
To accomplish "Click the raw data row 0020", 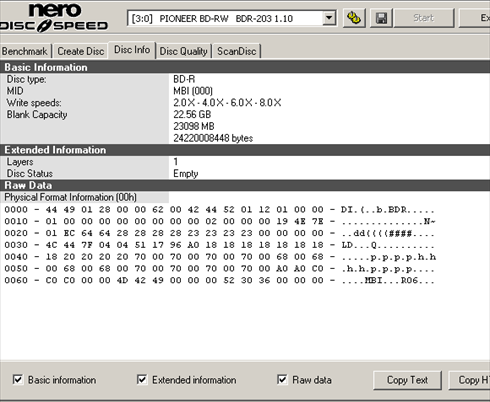I will (219, 233).
